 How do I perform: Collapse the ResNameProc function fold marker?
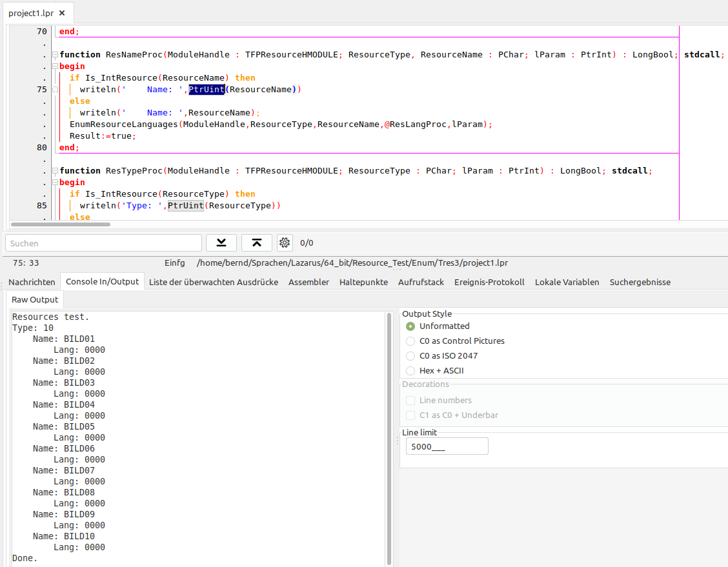pyautogui.click(x=55, y=55)
